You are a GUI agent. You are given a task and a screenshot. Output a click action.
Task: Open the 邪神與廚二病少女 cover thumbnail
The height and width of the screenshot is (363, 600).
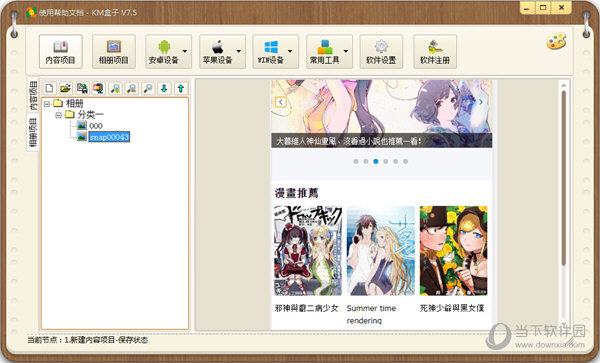(x=308, y=251)
